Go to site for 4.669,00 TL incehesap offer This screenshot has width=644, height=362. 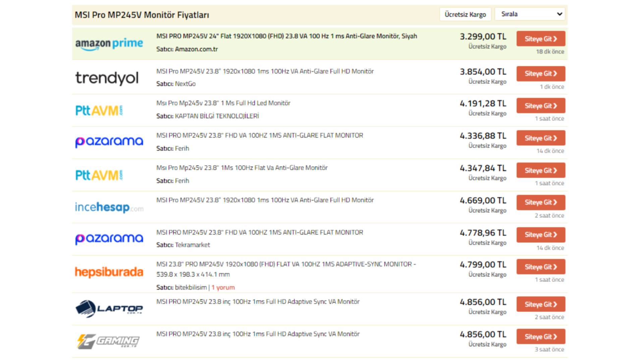(540, 202)
